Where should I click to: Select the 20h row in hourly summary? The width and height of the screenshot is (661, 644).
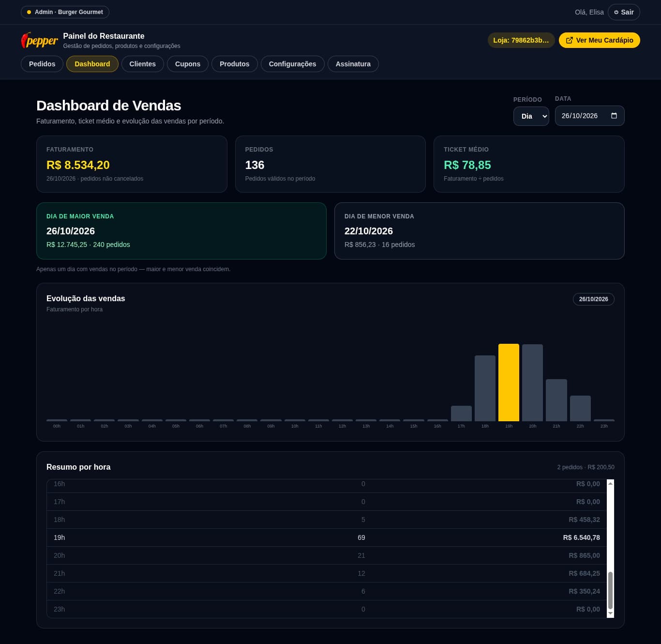pos(327,555)
